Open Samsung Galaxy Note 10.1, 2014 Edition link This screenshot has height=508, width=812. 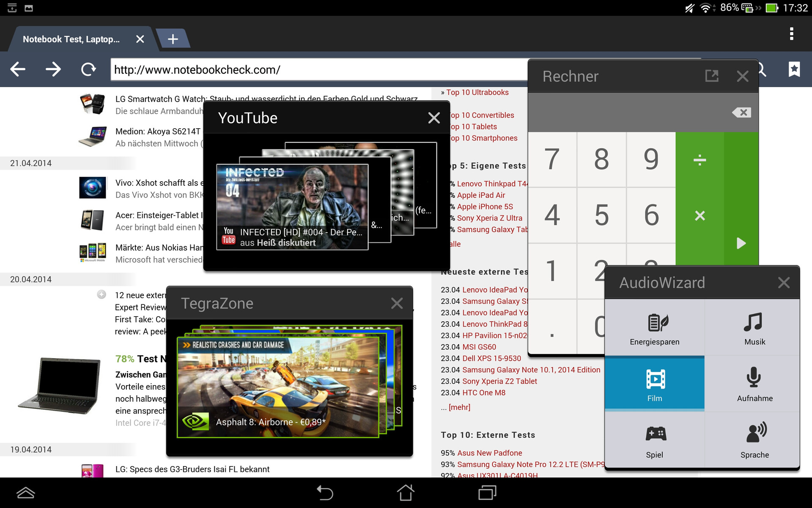click(x=531, y=370)
